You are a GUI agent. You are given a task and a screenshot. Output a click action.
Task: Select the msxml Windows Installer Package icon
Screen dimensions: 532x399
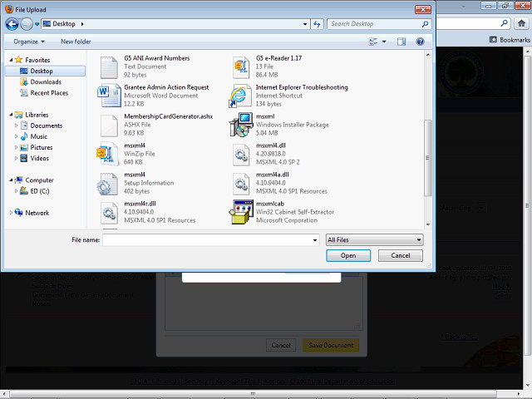[241, 125]
